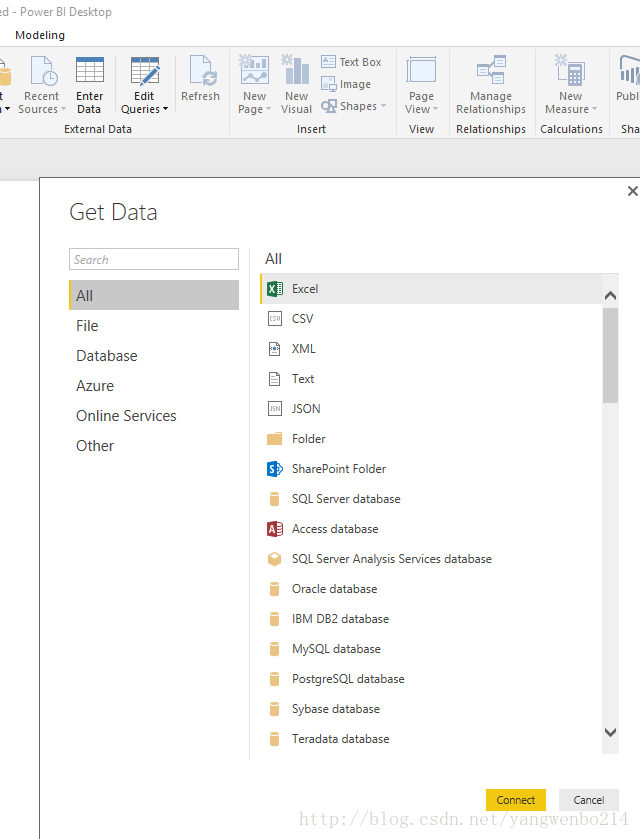
Task: Choose the PostgreSQL database icon
Action: 275,678
